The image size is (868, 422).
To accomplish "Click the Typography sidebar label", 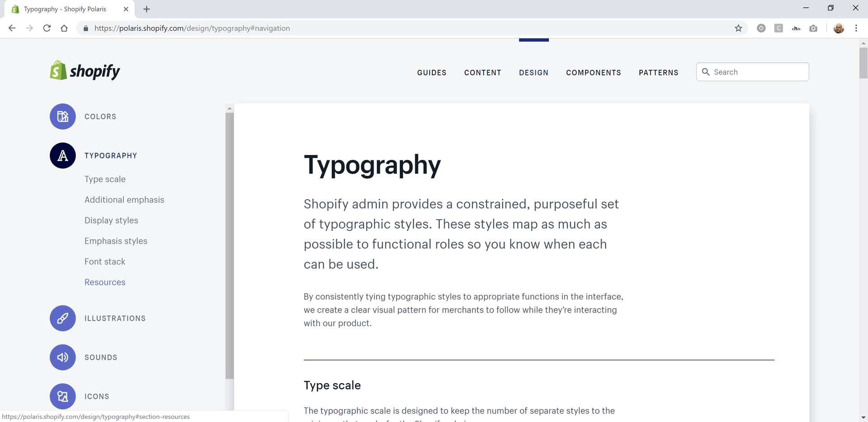I will tap(111, 155).
